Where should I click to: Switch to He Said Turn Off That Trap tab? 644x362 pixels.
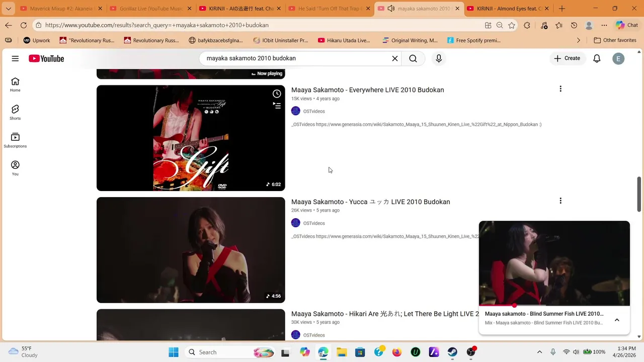click(x=329, y=9)
